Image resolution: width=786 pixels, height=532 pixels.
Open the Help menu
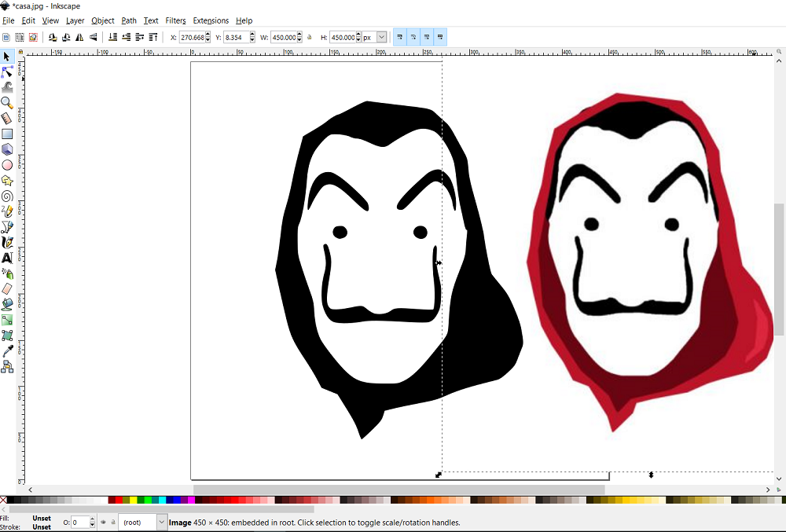[244, 20]
